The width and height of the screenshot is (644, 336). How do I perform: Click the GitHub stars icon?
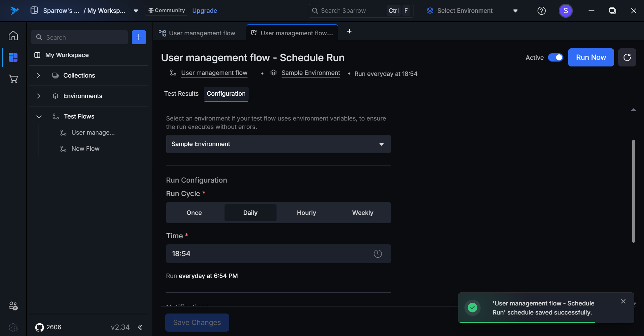pos(40,327)
